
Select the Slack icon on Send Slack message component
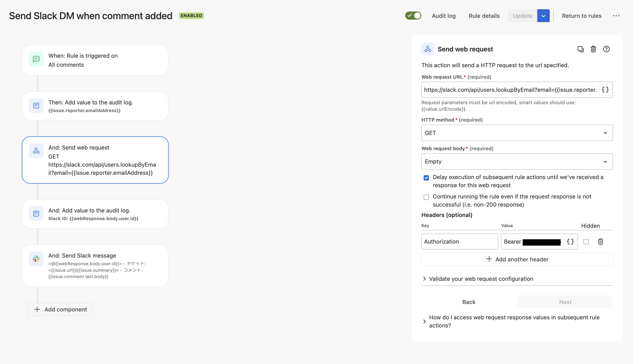pos(36,259)
